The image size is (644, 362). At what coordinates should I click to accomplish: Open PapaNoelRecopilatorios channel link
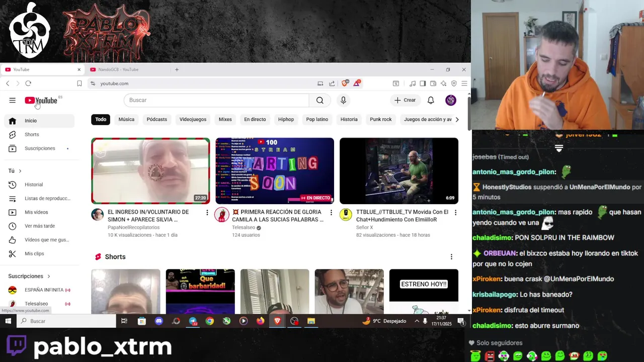pyautogui.click(x=133, y=228)
